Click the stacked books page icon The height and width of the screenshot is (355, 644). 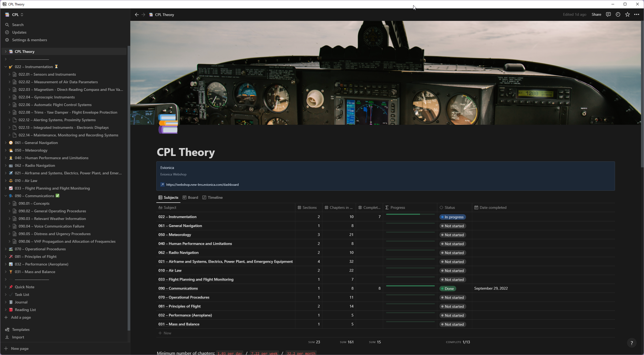168,124
